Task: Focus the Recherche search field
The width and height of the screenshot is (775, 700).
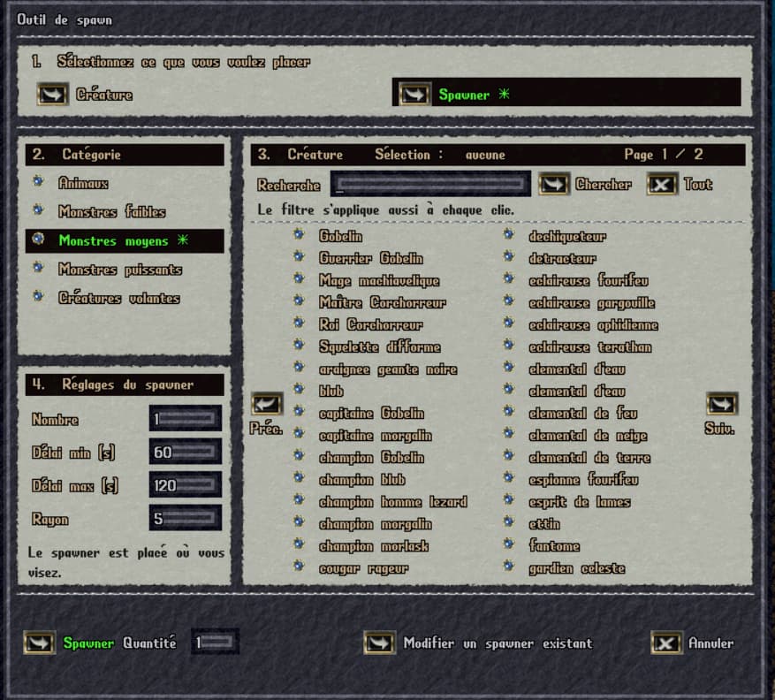Action: (x=430, y=184)
